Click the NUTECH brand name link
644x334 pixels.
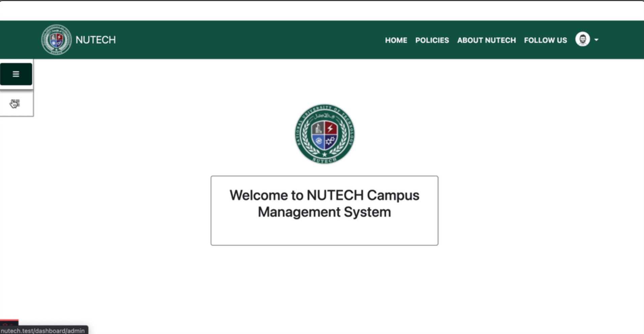point(96,40)
